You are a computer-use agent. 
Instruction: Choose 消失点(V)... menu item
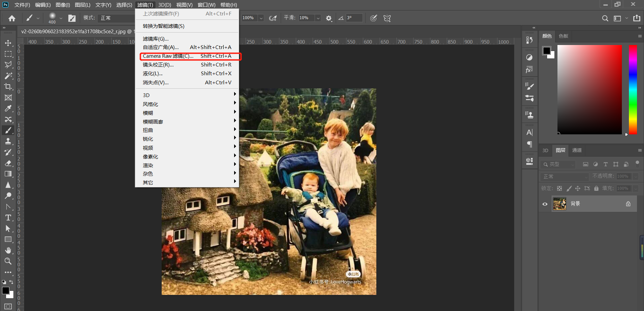187,82
